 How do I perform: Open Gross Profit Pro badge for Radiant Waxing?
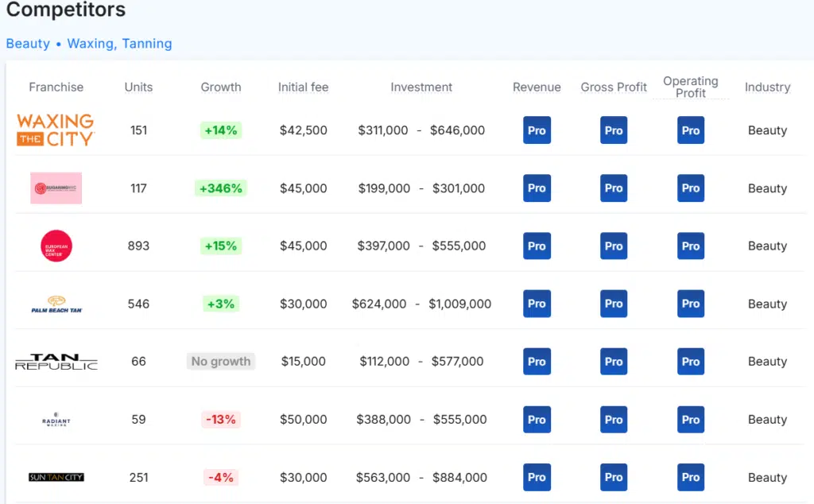tap(614, 420)
